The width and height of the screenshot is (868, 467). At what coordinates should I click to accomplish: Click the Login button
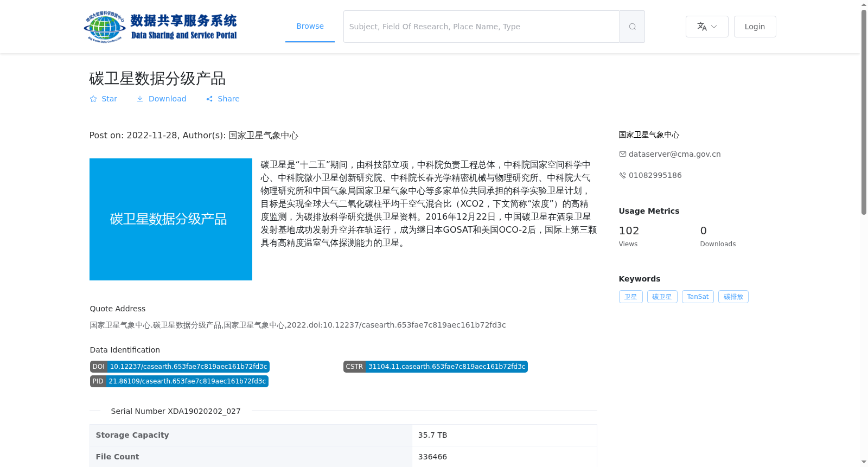click(755, 27)
